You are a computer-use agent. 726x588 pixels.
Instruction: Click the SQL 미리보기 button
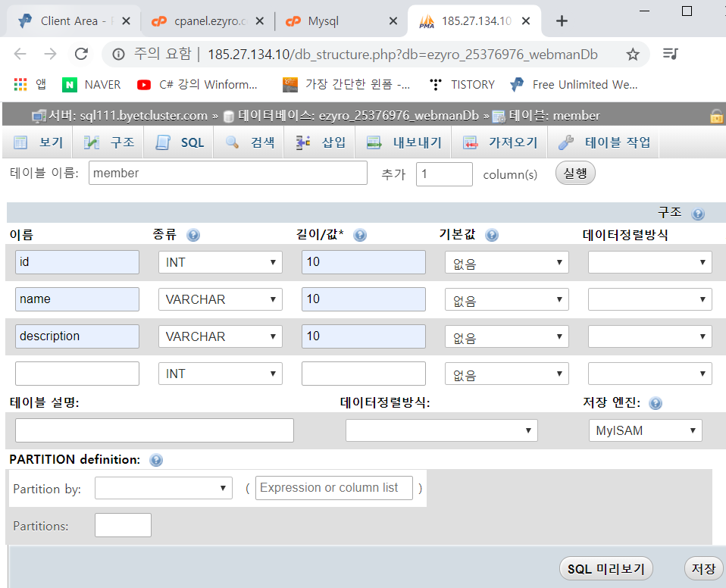coord(606,568)
